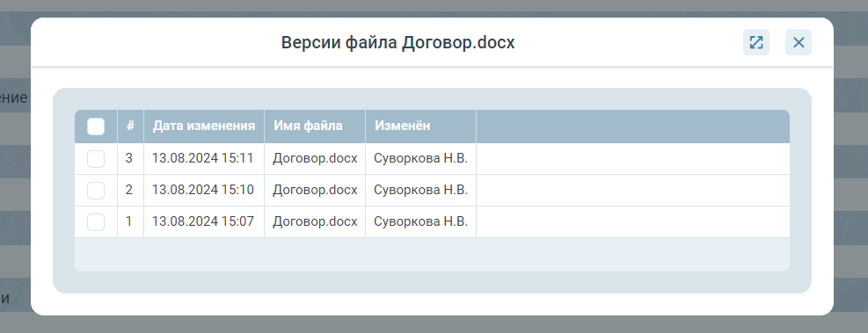The height and width of the screenshot is (333, 868).
Task: Open Договор.docx from version 3 row
Action: click(x=315, y=158)
